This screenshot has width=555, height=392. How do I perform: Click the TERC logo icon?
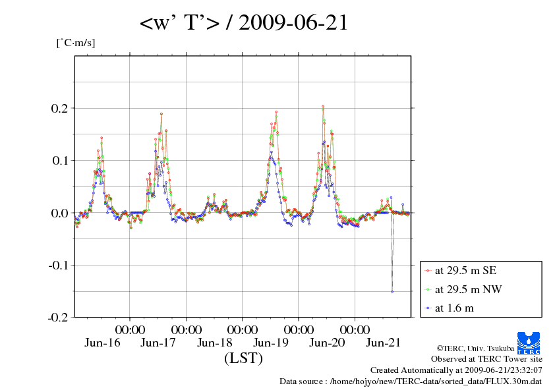coord(529,343)
